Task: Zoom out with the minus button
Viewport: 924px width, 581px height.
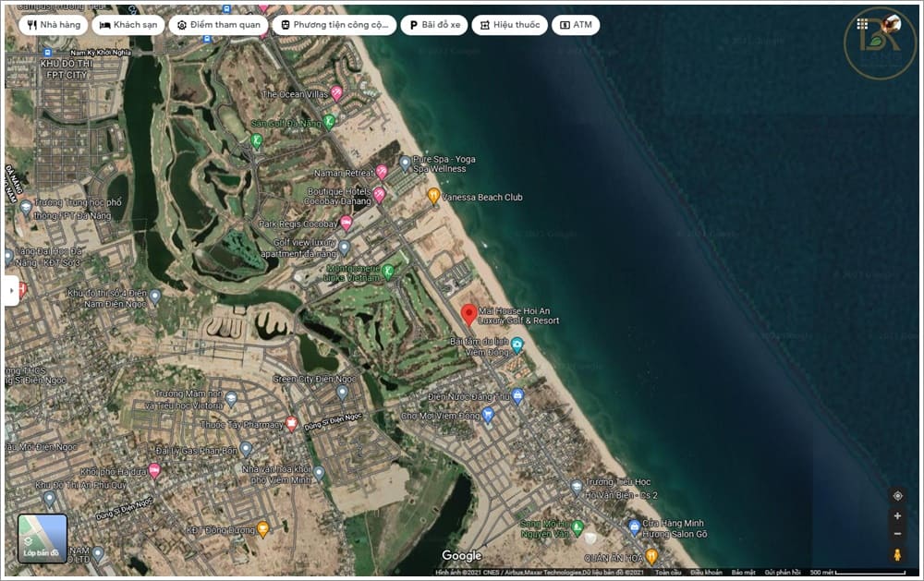Action: (897, 534)
